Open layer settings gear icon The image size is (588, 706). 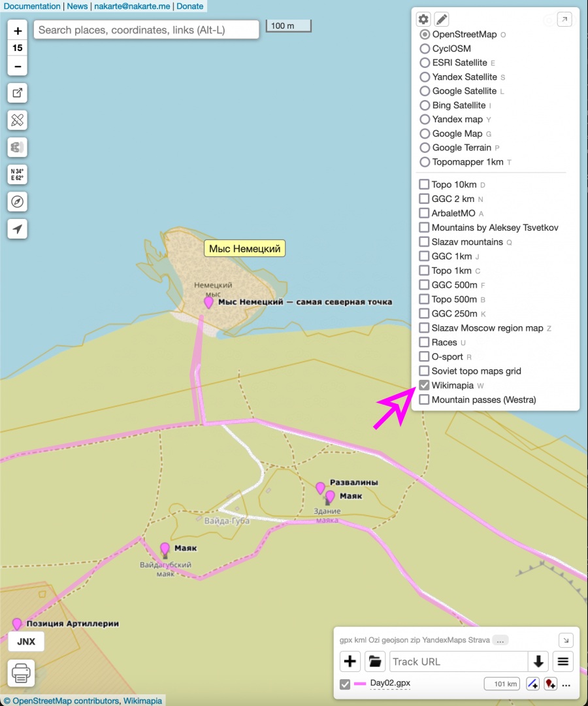[423, 19]
